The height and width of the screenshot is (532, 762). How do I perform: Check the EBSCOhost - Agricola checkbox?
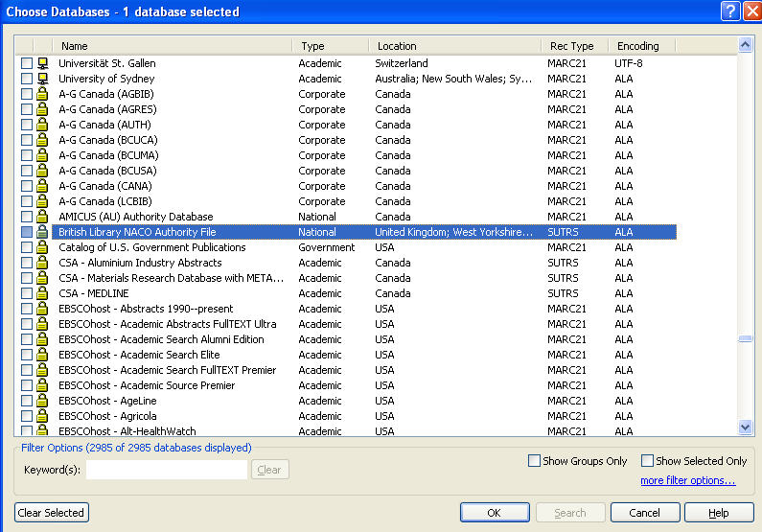click(27, 416)
